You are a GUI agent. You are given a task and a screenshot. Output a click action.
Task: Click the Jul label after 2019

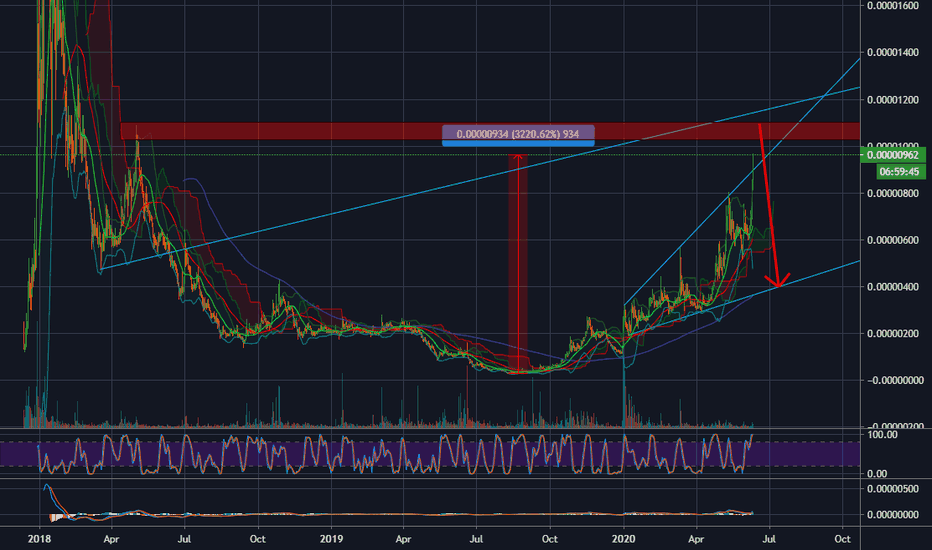(476, 539)
